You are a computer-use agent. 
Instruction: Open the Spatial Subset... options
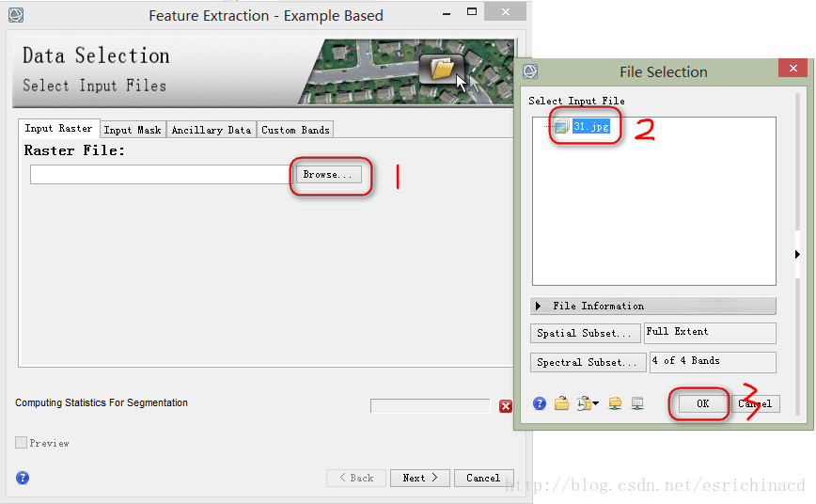(x=585, y=333)
